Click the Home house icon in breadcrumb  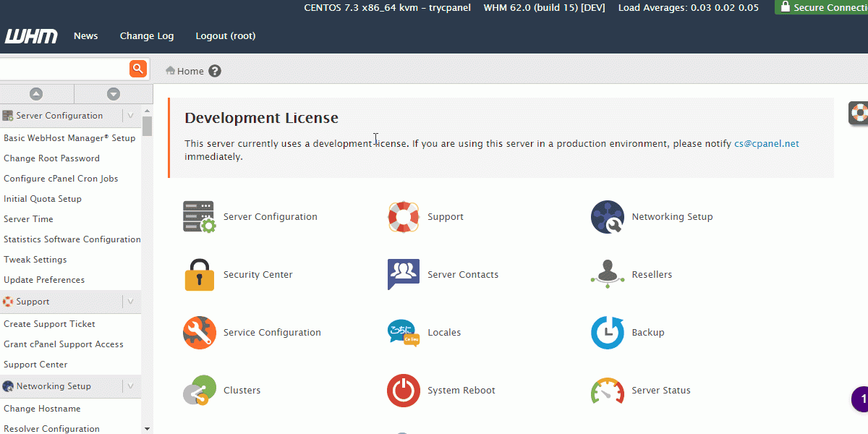point(171,71)
